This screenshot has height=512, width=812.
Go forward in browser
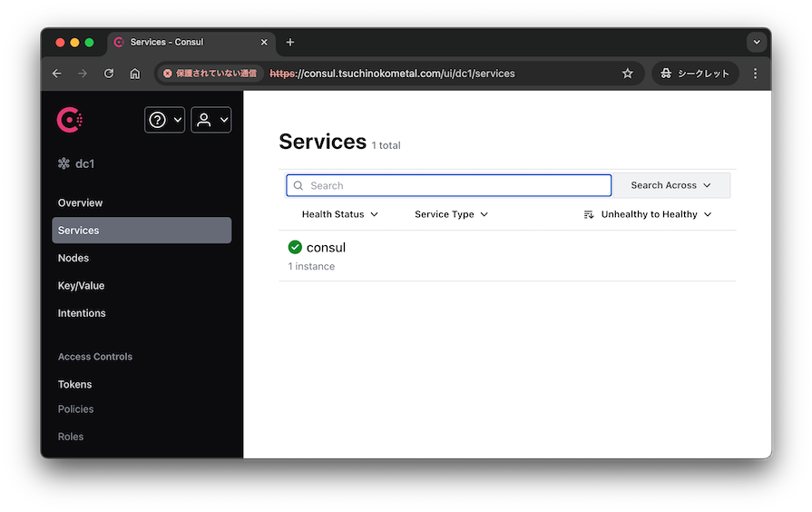coord(83,74)
